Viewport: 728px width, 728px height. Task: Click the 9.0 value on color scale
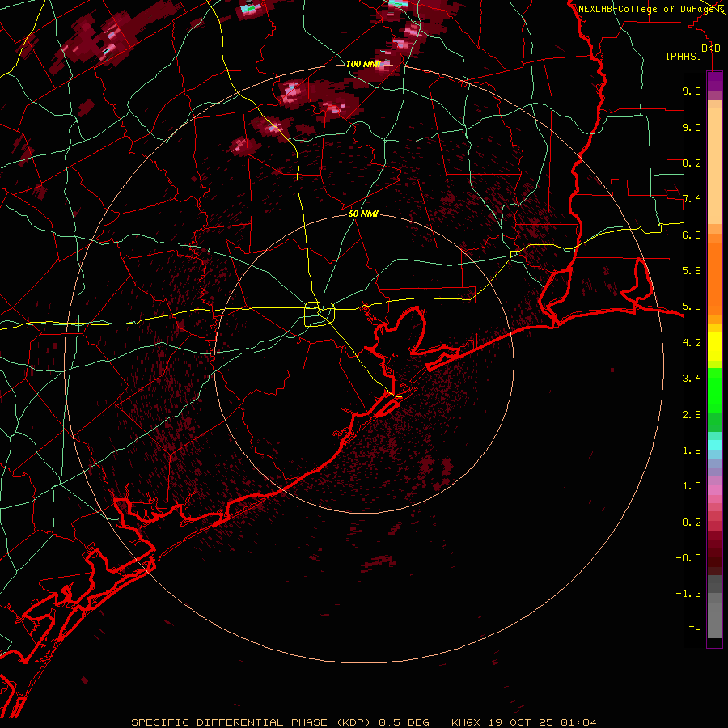pyautogui.click(x=692, y=127)
